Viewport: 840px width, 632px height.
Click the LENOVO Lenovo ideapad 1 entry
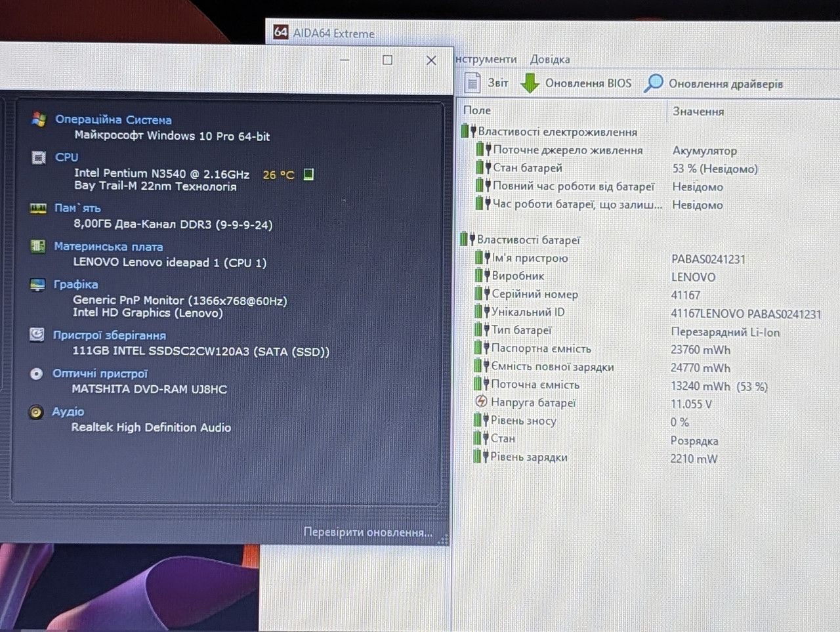[x=169, y=262]
